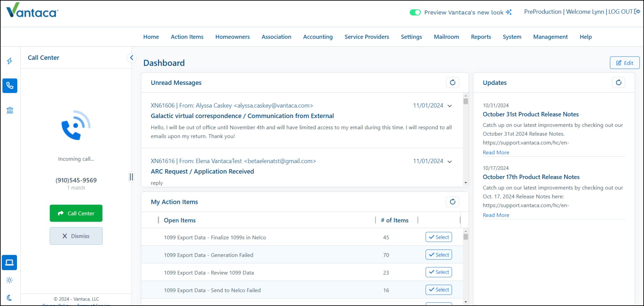644x306 pixels.
Task: Open the System menu
Action: (512, 37)
